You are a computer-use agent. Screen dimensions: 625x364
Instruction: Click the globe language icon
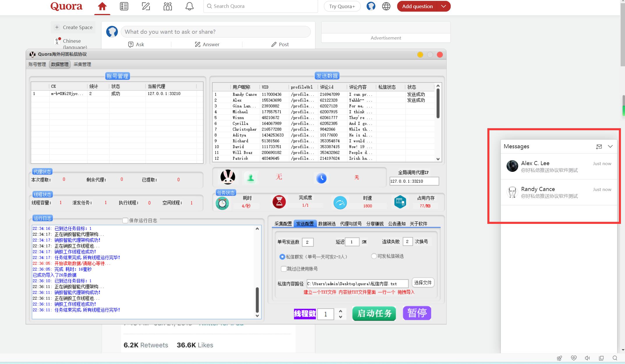tap(386, 6)
